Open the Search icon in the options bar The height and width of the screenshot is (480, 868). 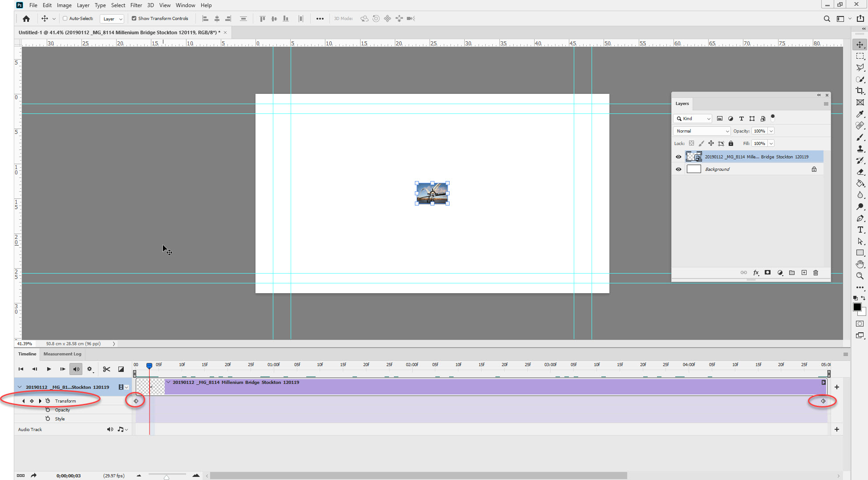pyautogui.click(x=827, y=19)
